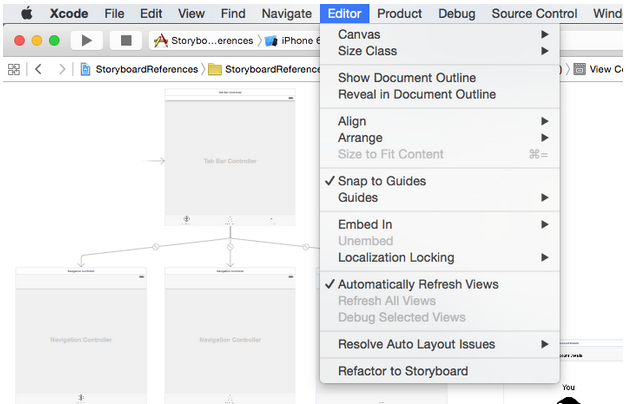This screenshot has width=637, height=404.
Task: Click the Stop button in toolbar
Action: (x=126, y=40)
